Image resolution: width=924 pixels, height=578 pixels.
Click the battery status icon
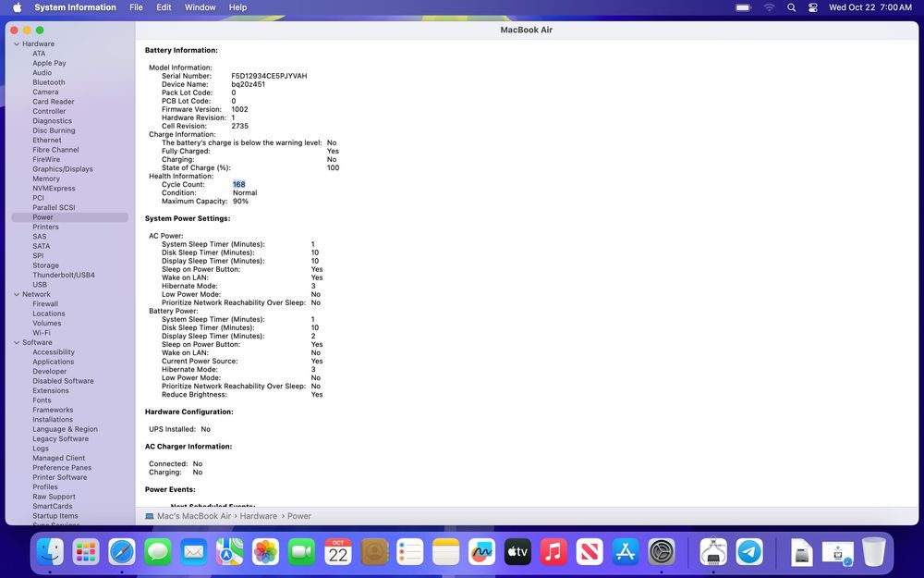(x=744, y=7)
